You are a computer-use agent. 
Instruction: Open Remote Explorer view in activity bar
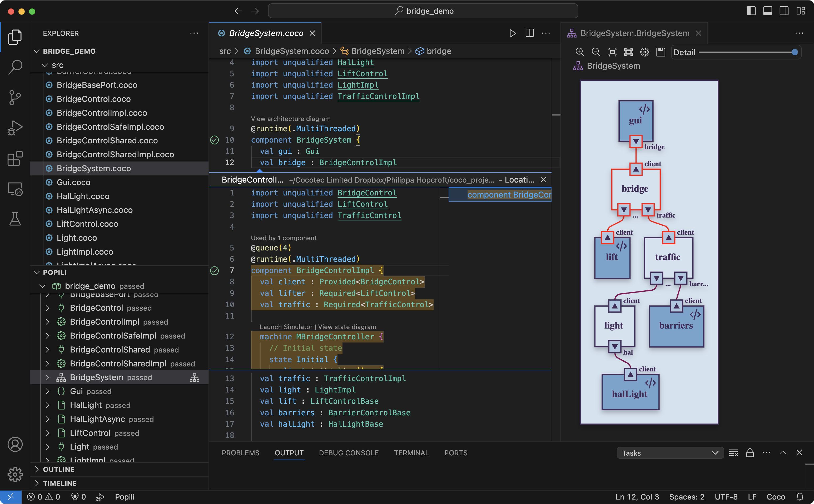[x=15, y=189]
